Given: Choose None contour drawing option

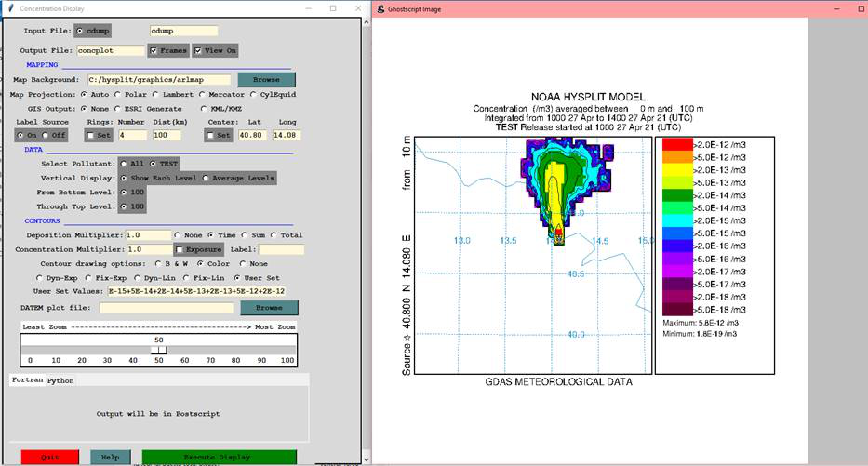Looking at the screenshot, I should tap(243, 264).
